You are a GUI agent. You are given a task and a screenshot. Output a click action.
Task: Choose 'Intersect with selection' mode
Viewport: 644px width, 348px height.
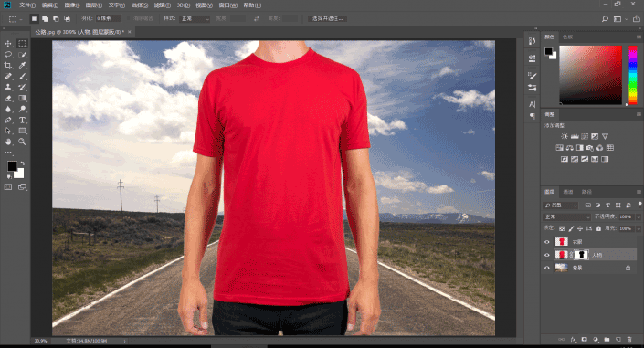[67, 18]
